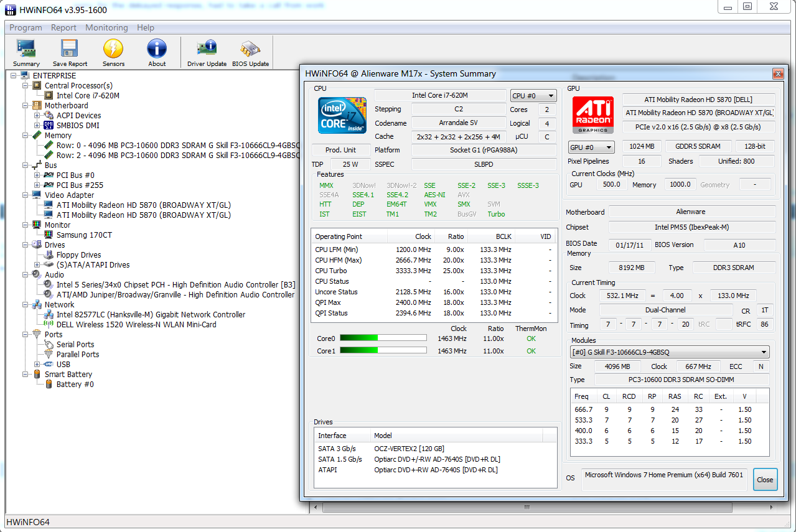796x532 pixels.
Task: Select Parallel Ports tree item
Action: (78, 354)
